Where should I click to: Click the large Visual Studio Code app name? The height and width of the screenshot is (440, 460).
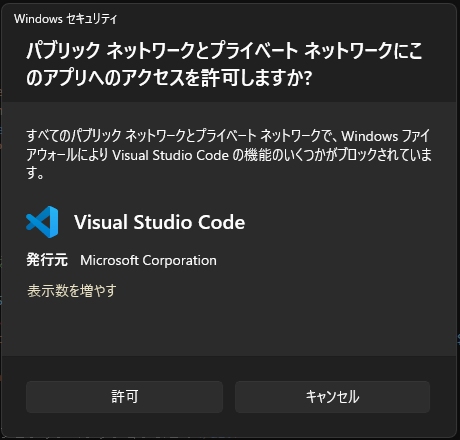[x=159, y=222]
